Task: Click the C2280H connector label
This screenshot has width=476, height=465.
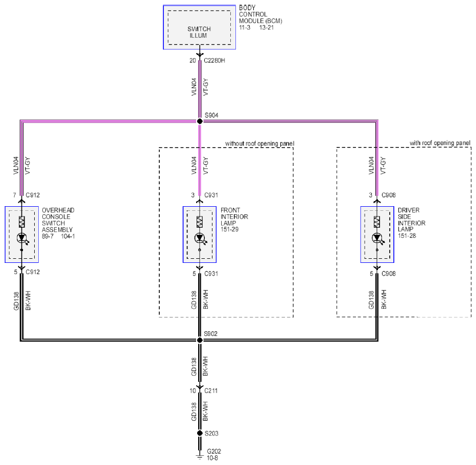Action: coord(215,61)
